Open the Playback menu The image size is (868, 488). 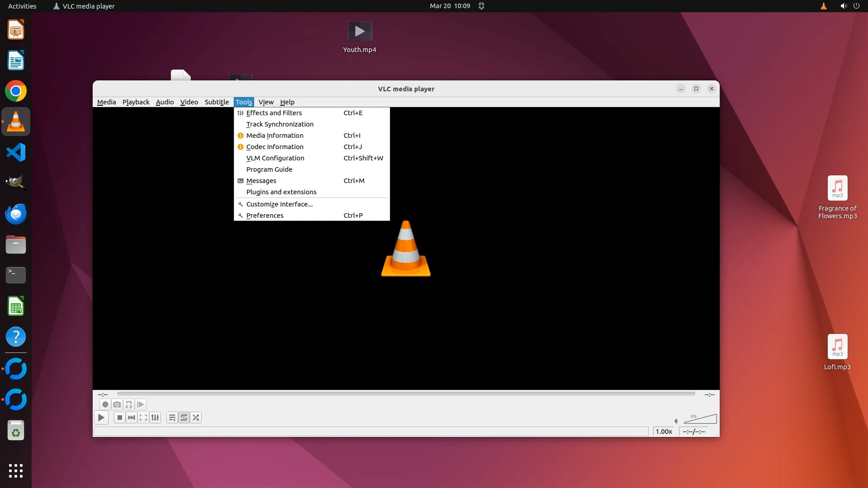pyautogui.click(x=136, y=102)
